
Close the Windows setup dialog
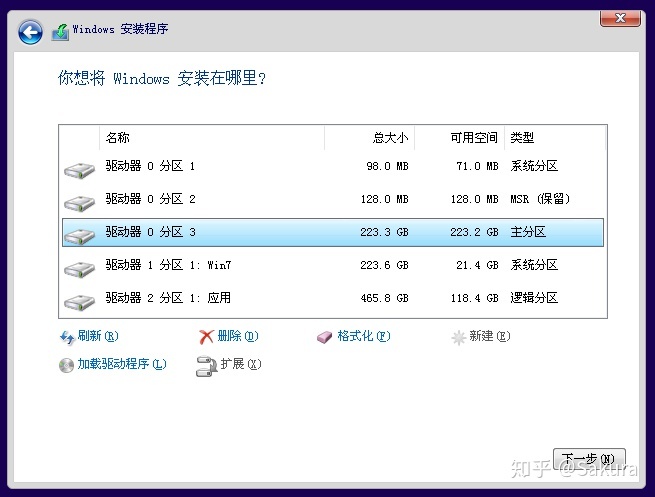(x=620, y=18)
